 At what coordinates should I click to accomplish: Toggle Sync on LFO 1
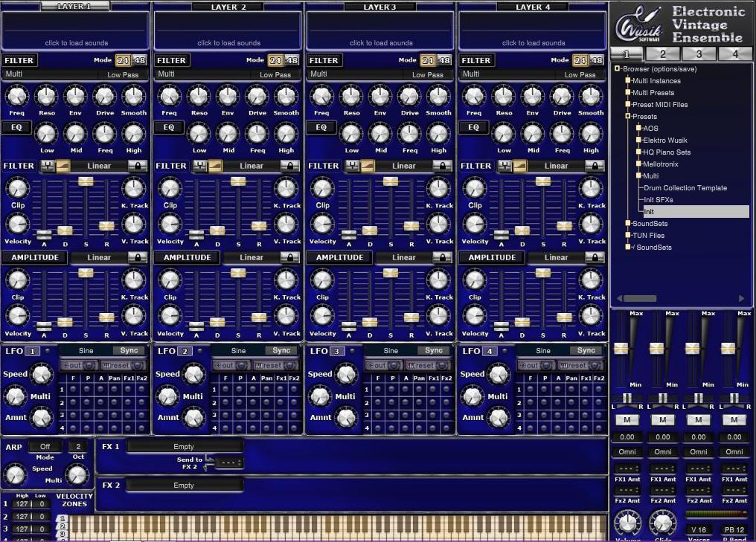point(129,350)
